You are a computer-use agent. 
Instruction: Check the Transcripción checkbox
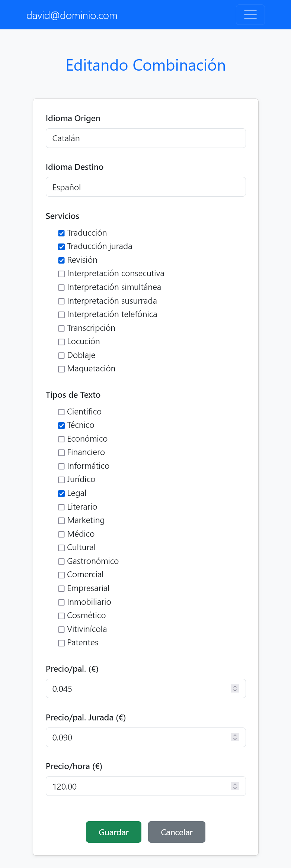point(61,328)
